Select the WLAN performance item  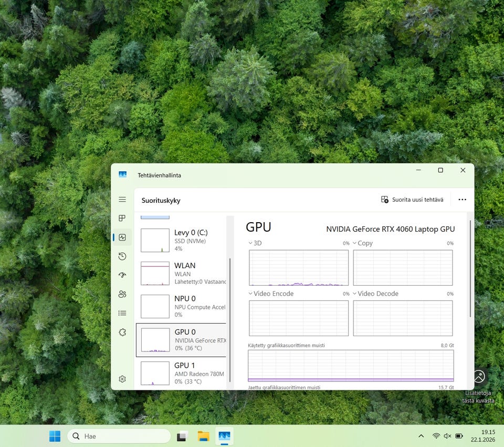(181, 273)
